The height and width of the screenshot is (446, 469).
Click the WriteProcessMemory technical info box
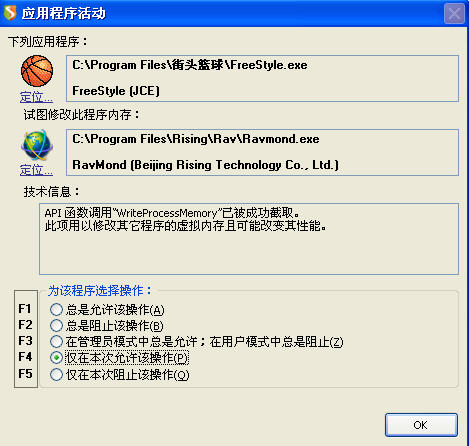249,239
